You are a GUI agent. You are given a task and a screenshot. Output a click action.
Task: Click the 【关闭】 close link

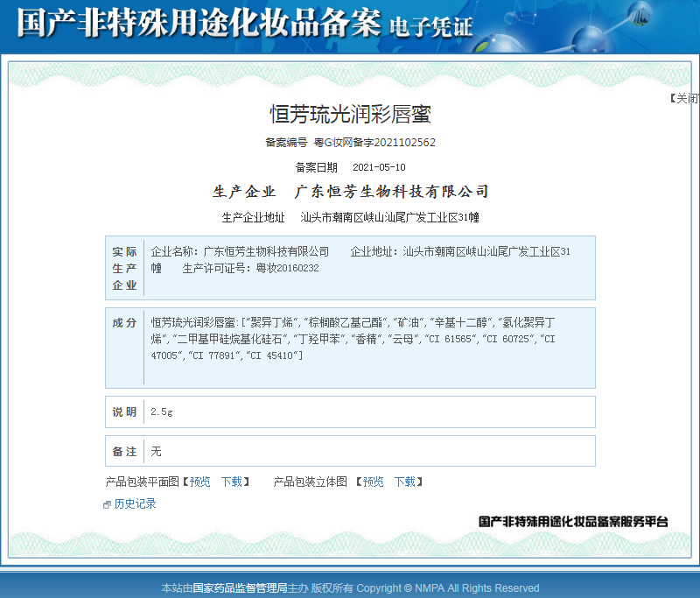pos(684,98)
